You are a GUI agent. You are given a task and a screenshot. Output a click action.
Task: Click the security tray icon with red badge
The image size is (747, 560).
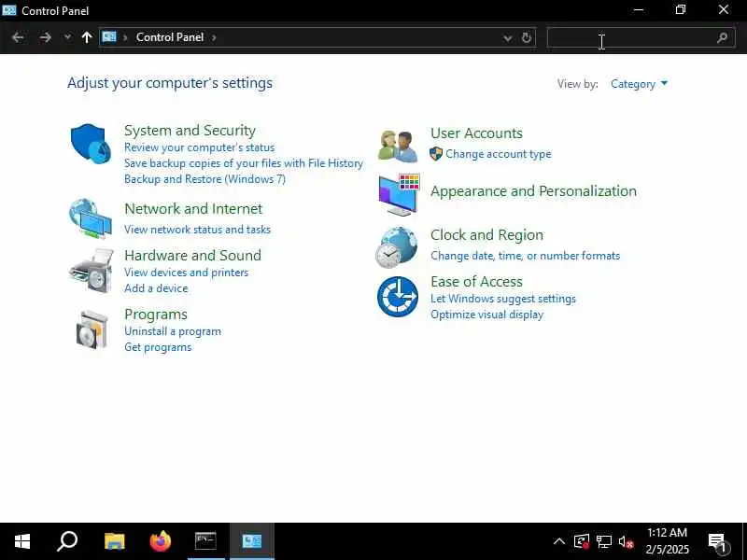pyautogui.click(x=582, y=542)
